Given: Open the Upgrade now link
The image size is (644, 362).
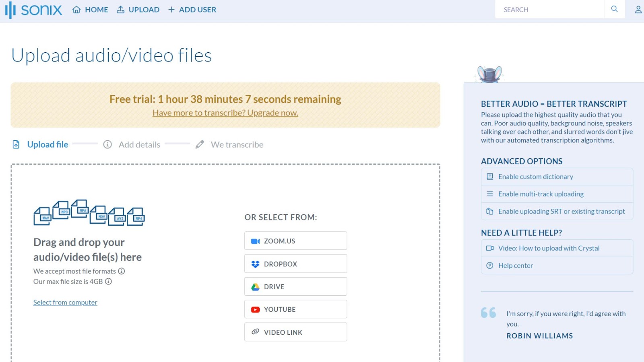Looking at the screenshot, I should pos(225,113).
